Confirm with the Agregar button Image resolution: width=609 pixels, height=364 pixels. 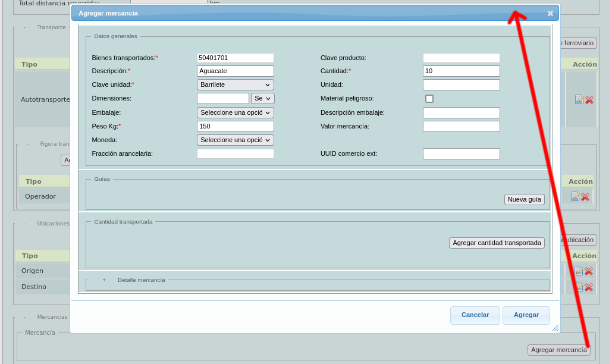[x=526, y=315]
